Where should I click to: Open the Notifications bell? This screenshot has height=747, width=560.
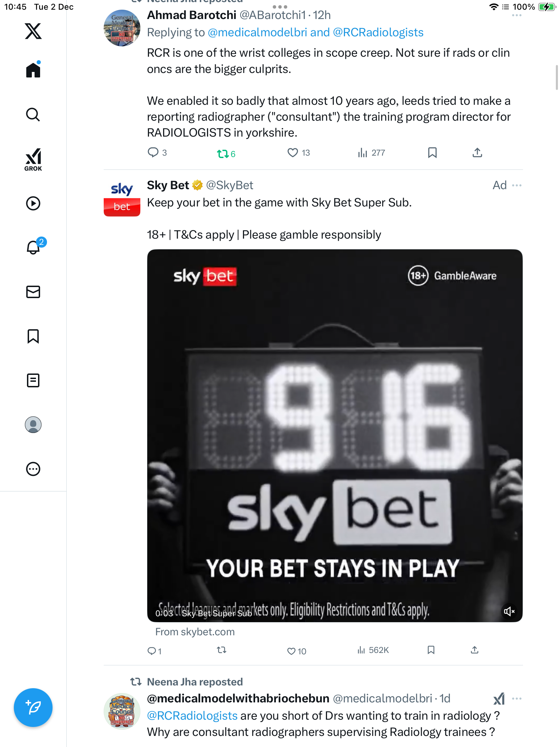coord(33,247)
